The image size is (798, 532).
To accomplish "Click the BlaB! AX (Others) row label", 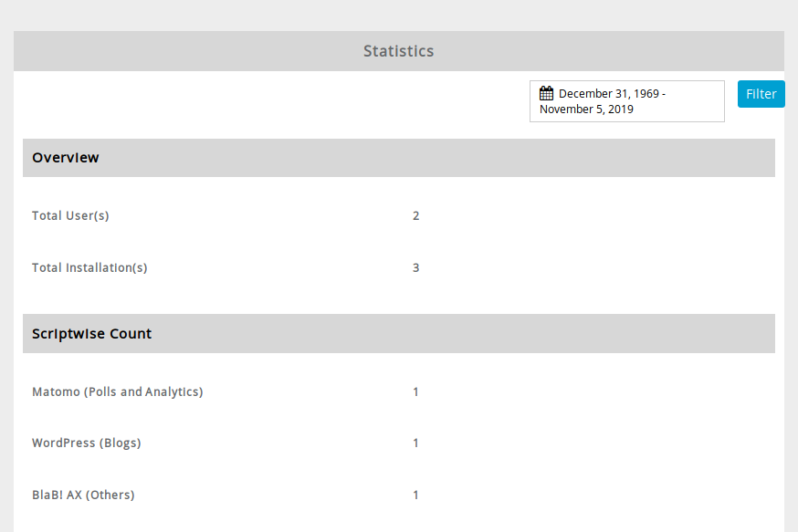I will coord(83,495).
